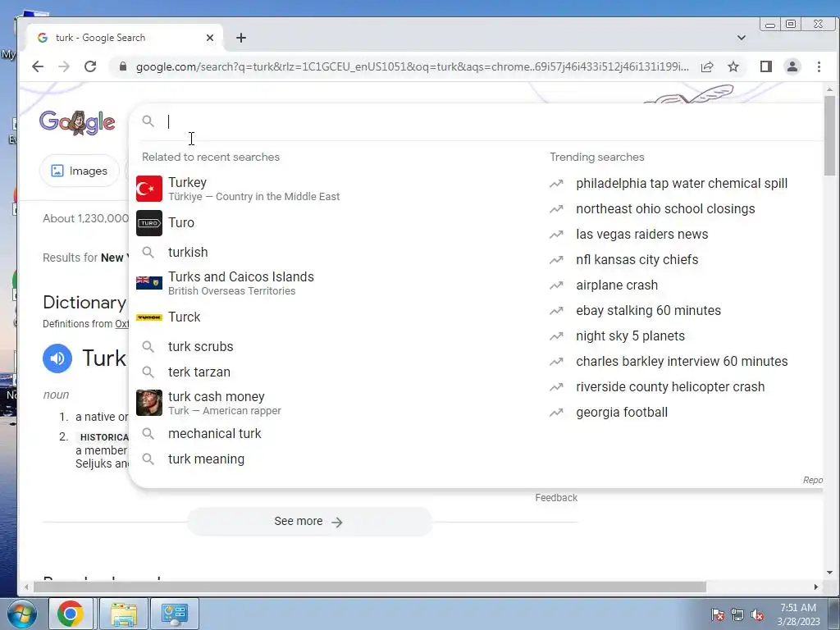Search trending philadelphia tap water chemical spill
The width and height of the screenshot is (840, 630).
pos(682,183)
